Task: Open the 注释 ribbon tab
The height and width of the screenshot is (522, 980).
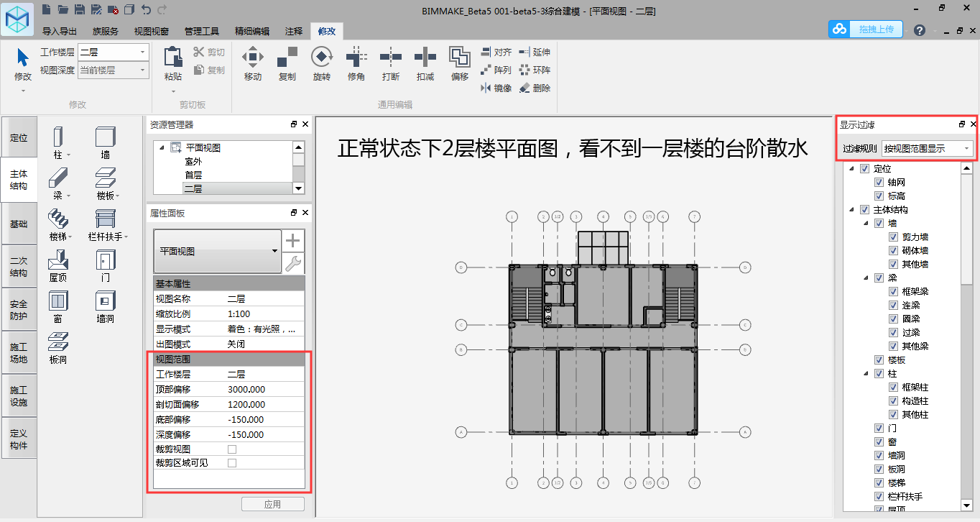Action: 294,31
